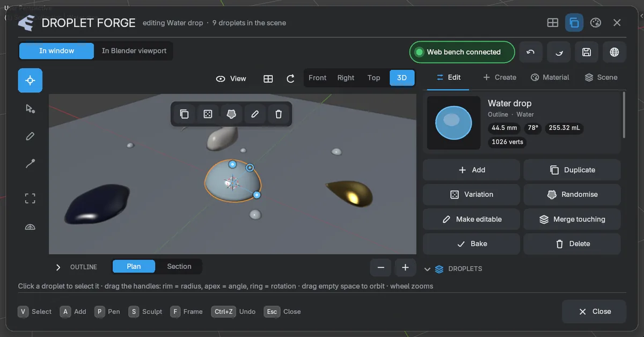Expand the OUTLINE section chevron
The height and width of the screenshot is (337, 644).
tap(58, 267)
